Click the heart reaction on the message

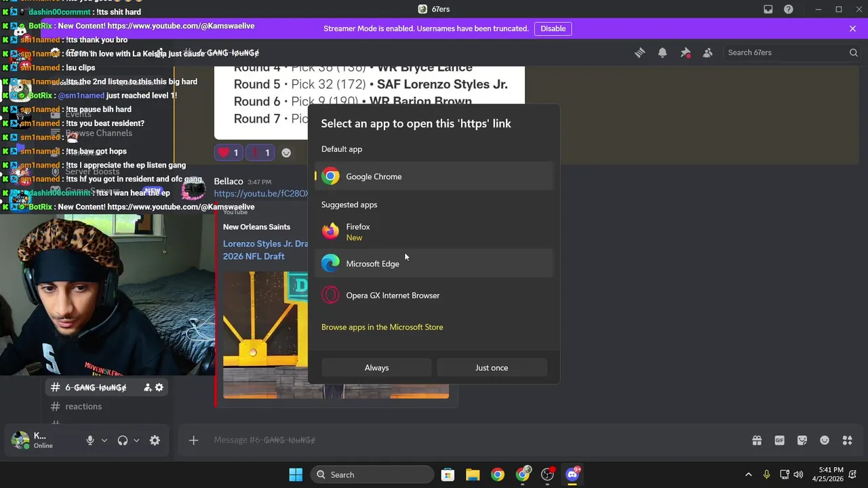point(228,152)
